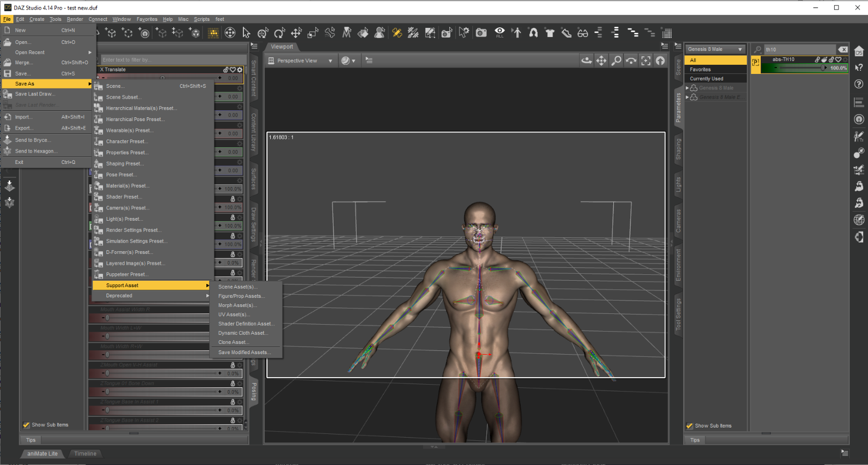Screen dimensions: 868x465
Task: Expand the Genesis 8 Male tree item
Action: (x=687, y=88)
